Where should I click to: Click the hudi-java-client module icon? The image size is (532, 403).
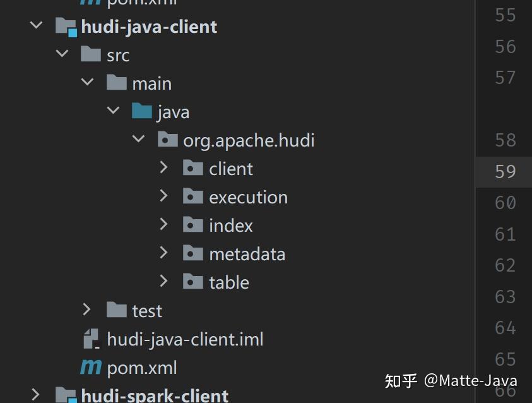66,27
